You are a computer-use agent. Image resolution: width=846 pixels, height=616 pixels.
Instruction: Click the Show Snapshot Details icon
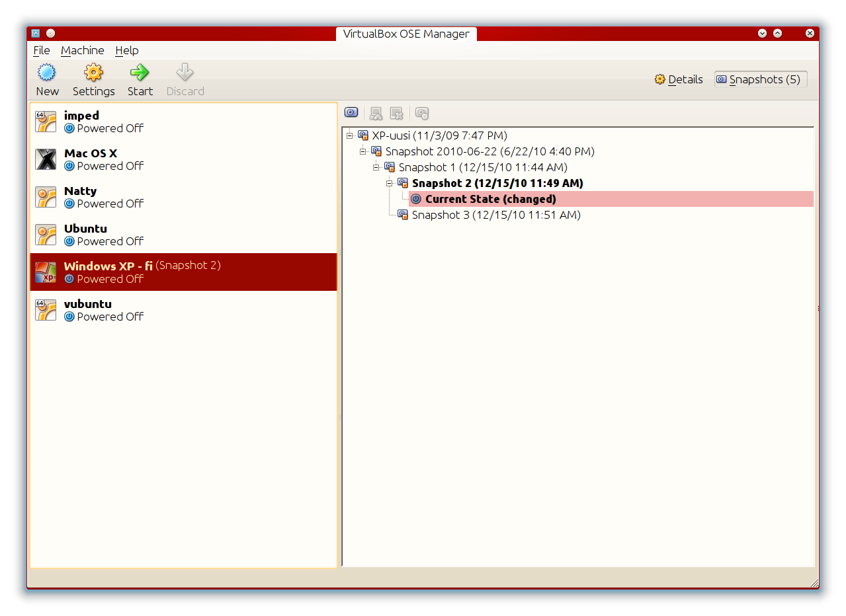(422, 114)
